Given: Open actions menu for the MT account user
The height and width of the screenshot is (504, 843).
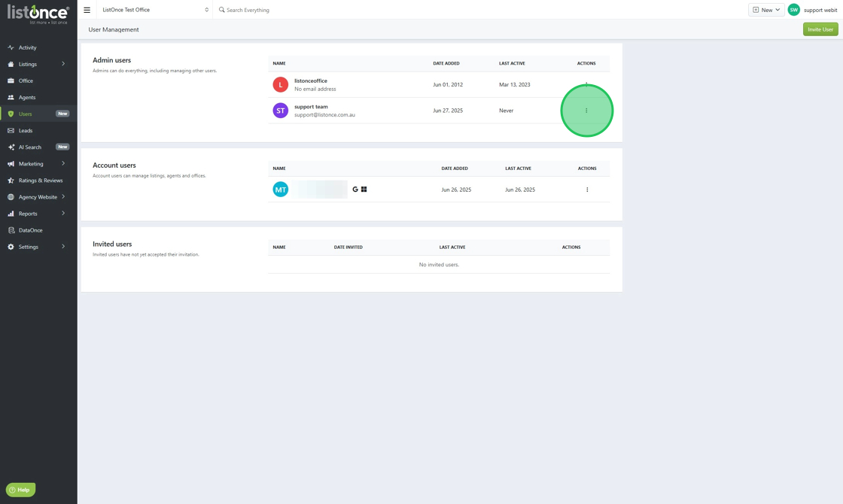Looking at the screenshot, I should (587, 190).
